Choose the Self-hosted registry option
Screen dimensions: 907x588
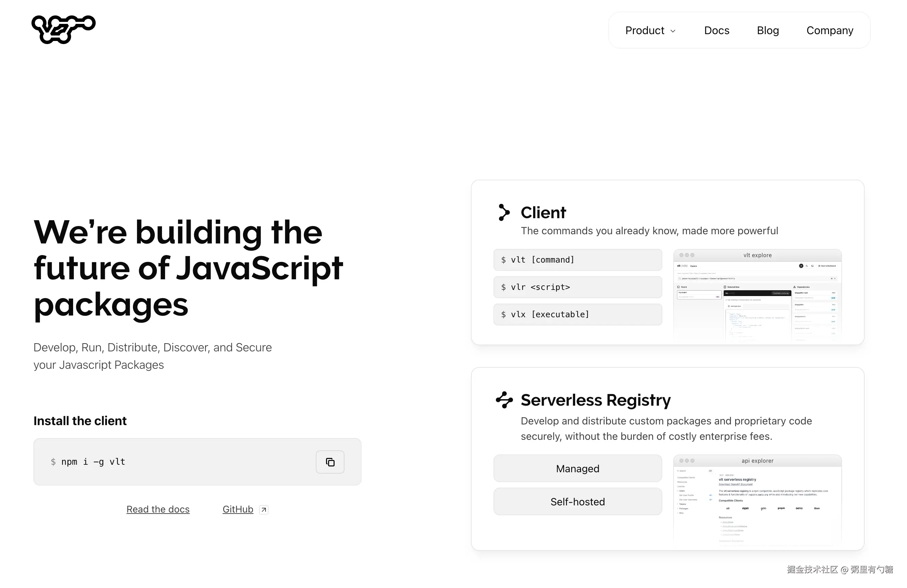click(577, 502)
